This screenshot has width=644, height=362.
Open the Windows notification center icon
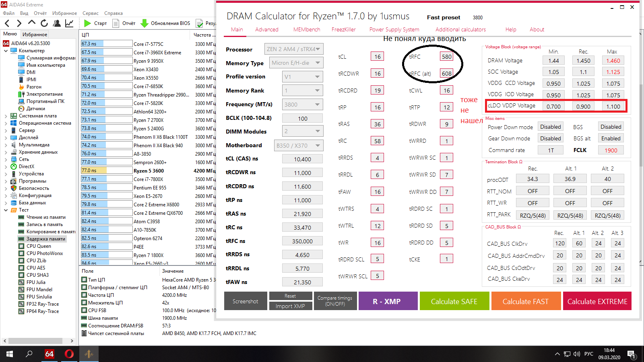[632, 354]
